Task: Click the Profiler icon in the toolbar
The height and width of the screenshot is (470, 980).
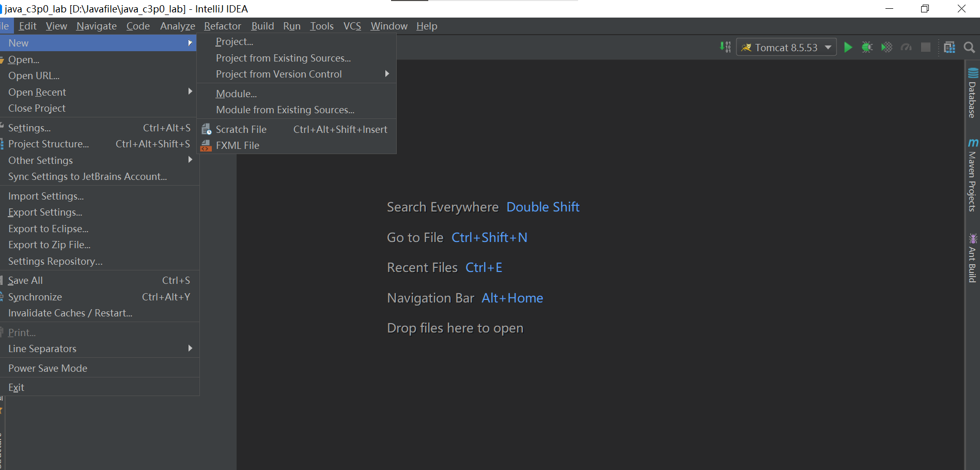Action: [906, 47]
